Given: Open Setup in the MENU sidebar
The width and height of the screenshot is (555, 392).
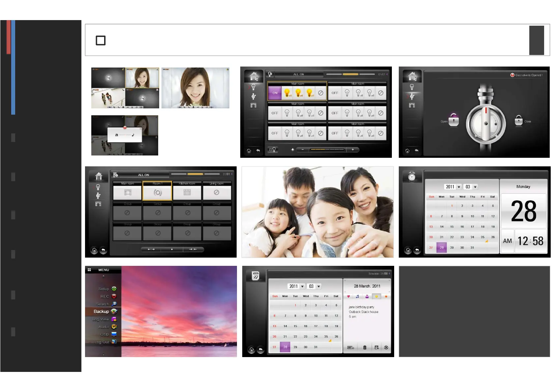Looking at the screenshot, I should pyautogui.click(x=107, y=289).
